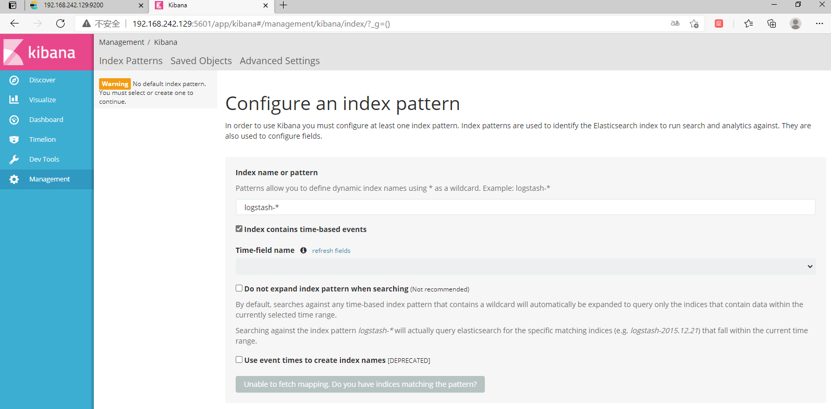Open Timelion in the sidebar
Screen dimensions: 833x409
pos(42,140)
